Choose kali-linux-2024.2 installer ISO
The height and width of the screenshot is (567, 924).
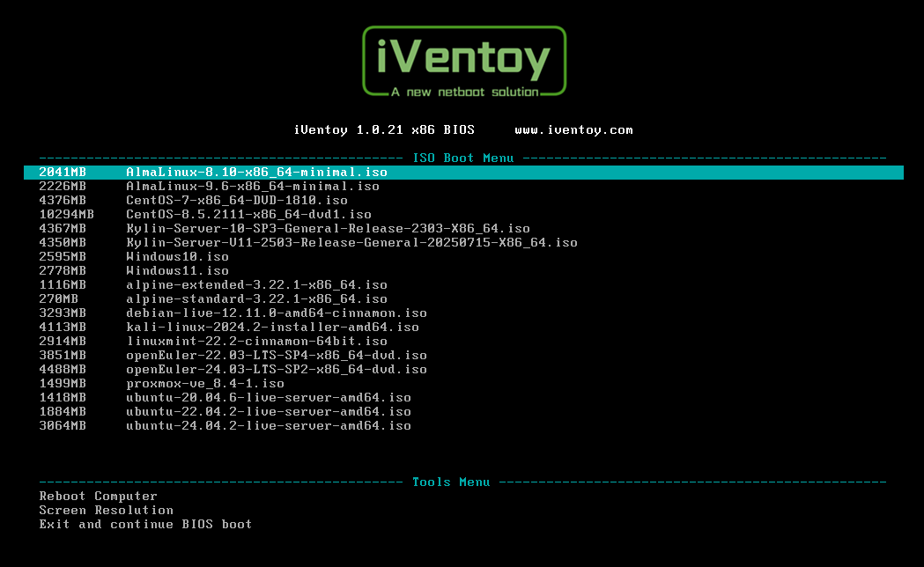[272, 328]
